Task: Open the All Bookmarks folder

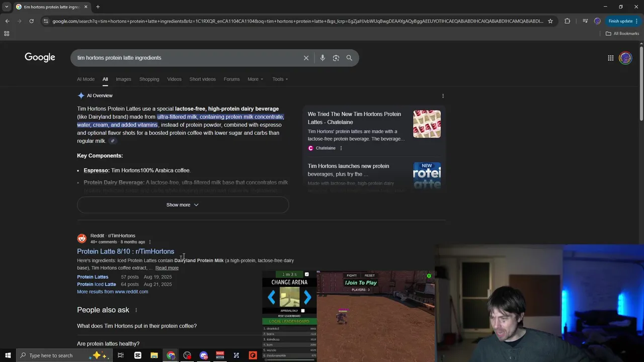Action: [x=622, y=34]
